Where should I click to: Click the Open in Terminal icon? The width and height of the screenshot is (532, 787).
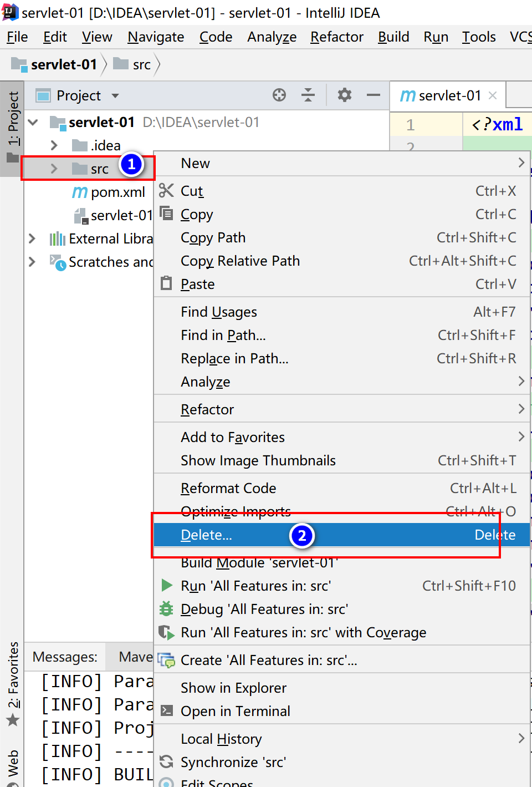(166, 710)
